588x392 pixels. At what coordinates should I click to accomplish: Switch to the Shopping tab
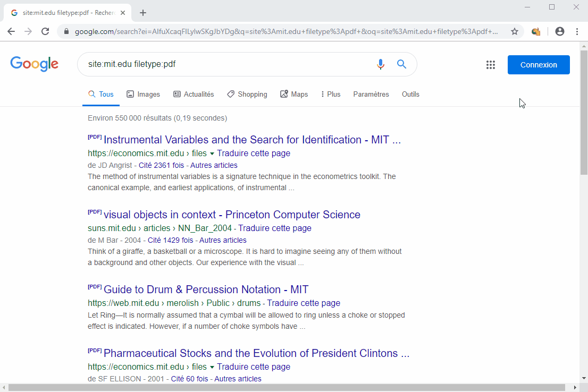[247, 95]
